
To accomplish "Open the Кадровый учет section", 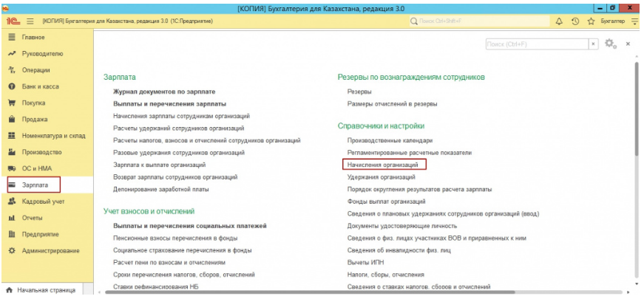I will (43, 202).
